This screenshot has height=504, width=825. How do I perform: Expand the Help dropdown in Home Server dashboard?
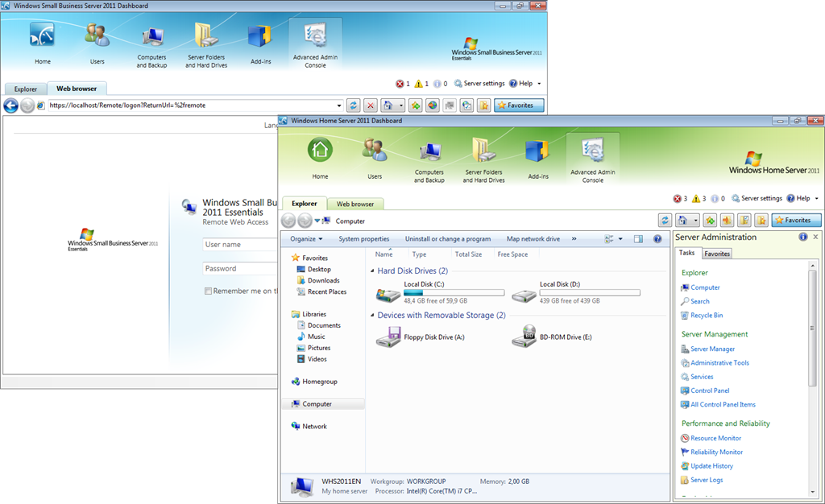click(x=816, y=199)
